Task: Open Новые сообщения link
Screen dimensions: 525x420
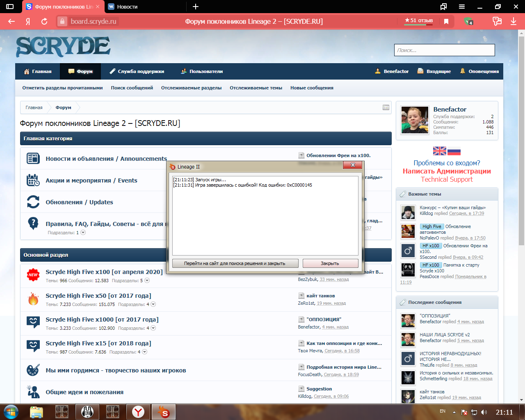Action: click(x=312, y=88)
